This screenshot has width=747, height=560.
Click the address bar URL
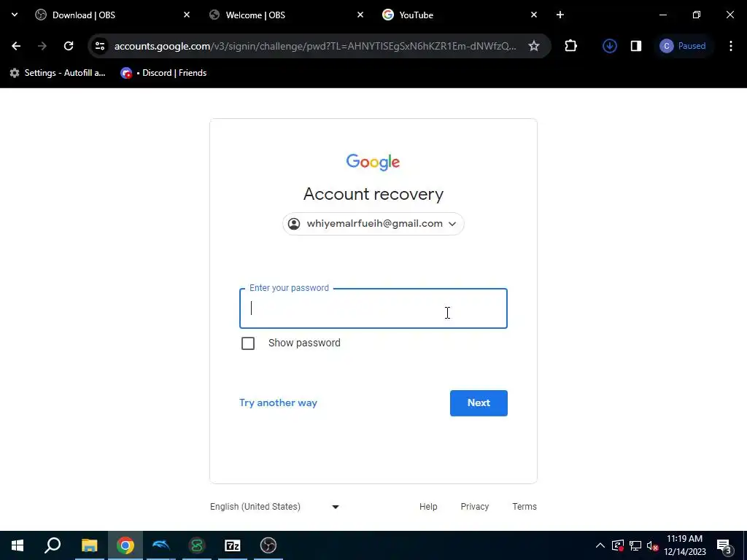tap(315, 46)
